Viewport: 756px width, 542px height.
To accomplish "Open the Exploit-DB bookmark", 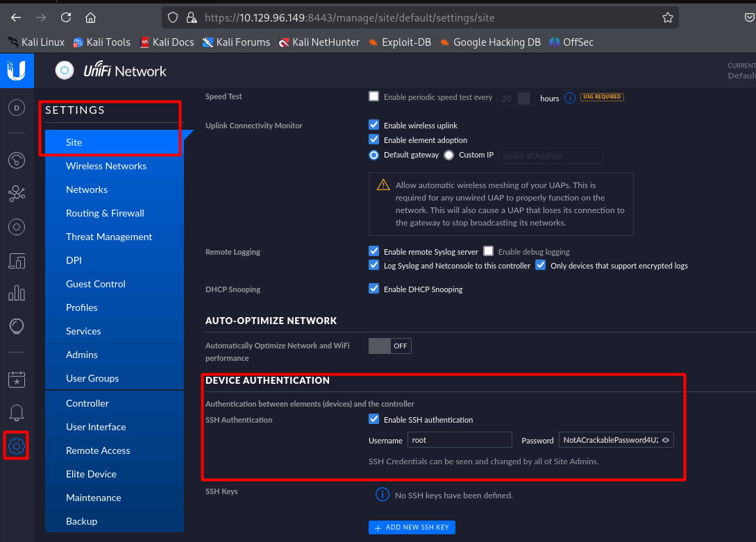I will (400, 42).
